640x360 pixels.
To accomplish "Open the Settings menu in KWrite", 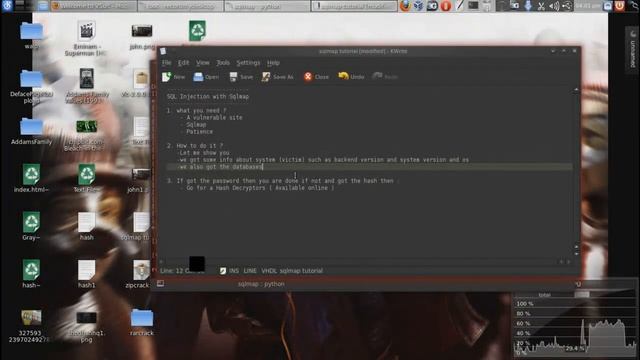I will point(248,63).
